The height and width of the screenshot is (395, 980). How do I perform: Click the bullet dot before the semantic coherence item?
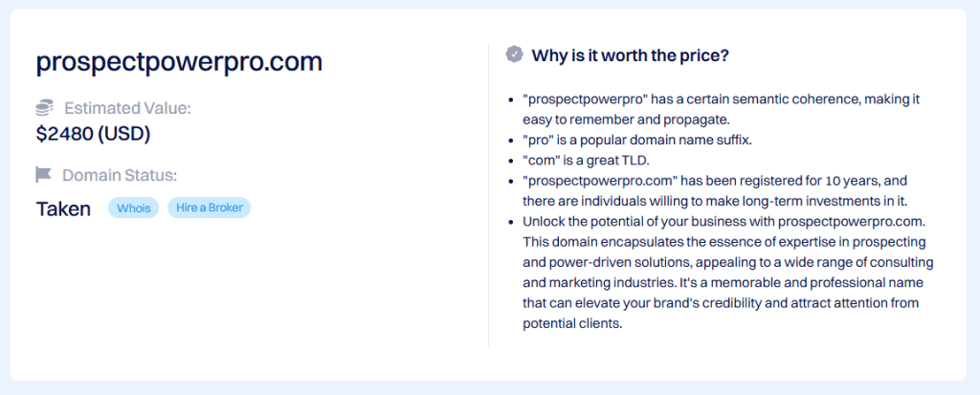click(x=509, y=99)
